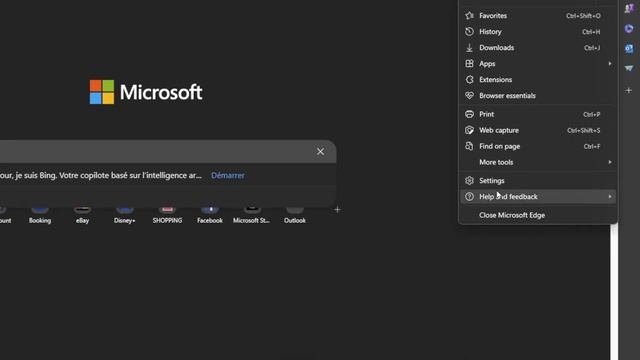
Task: Open Downloads menu entry
Action: [538, 48]
